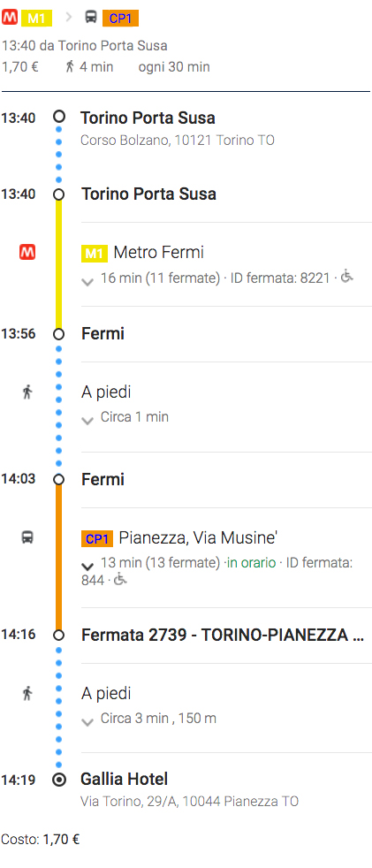Click the orange CP1 badge in header
The width and height of the screenshot is (372, 868).
tap(120, 19)
